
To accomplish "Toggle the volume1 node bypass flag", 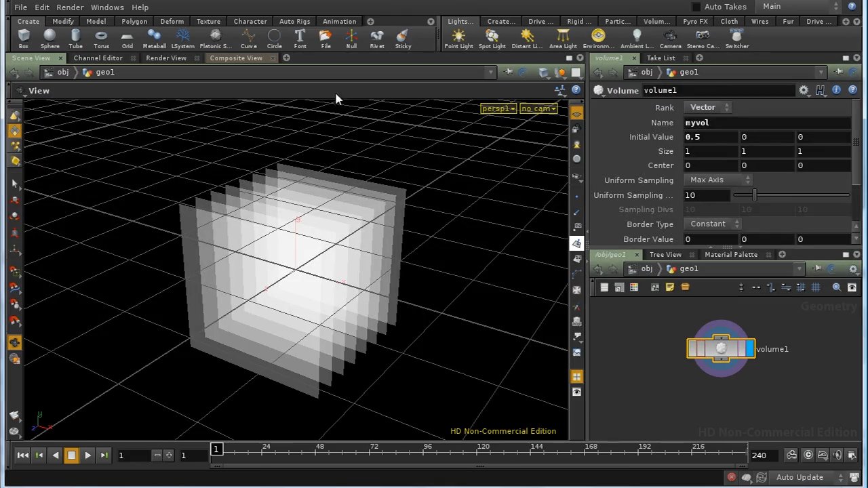I will pyautogui.click(x=692, y=349).
